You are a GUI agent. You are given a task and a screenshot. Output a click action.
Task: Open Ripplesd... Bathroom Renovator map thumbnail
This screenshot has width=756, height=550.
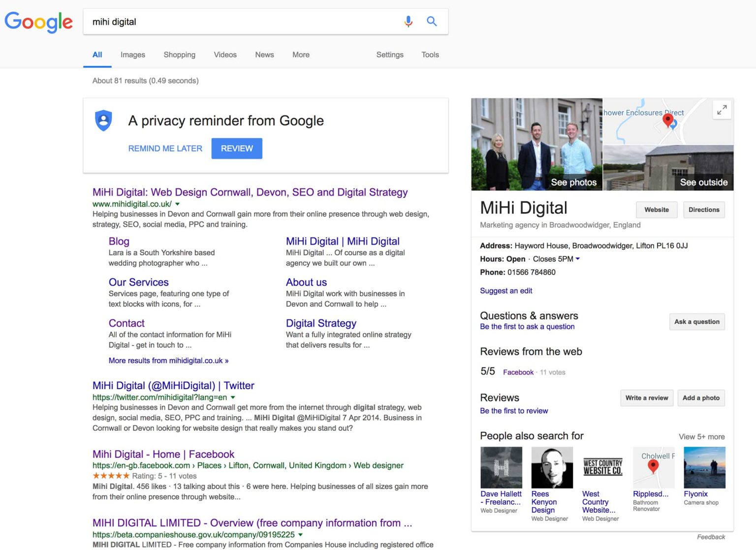pos(654,467)
